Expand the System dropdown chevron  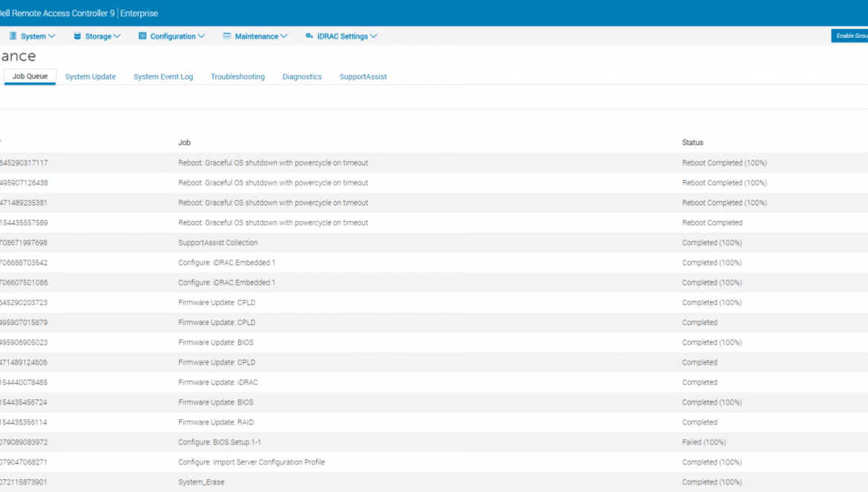click(51, 36)
